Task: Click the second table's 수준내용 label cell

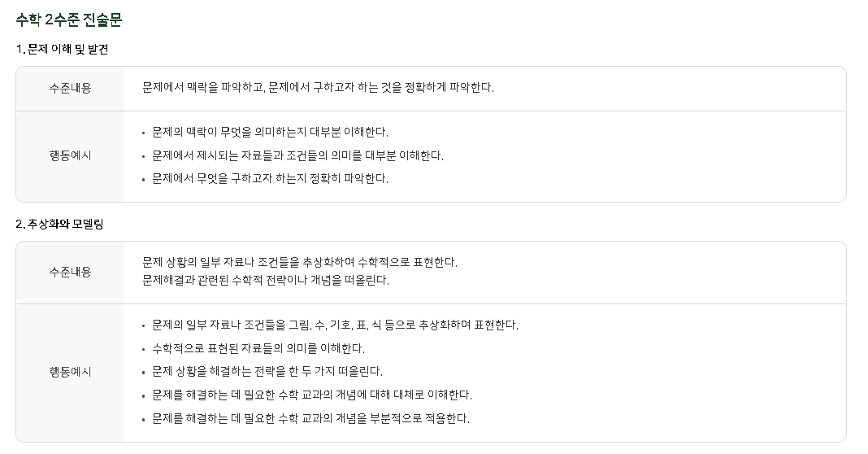Action: coord(71,273)
